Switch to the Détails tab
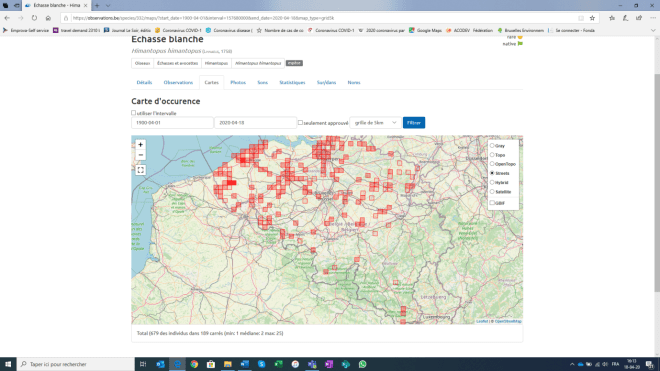The image size is (660, 371). (x=144, y=83)
